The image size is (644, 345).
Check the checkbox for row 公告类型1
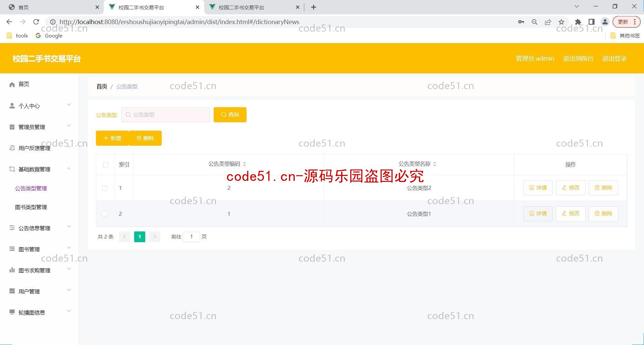(105, 214)
